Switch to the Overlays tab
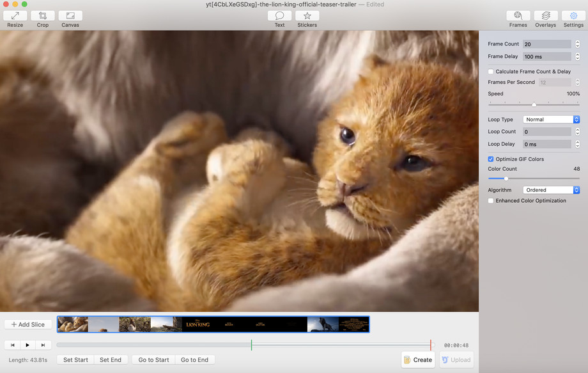Screen dimensions: 588x373 click(546, 16)
